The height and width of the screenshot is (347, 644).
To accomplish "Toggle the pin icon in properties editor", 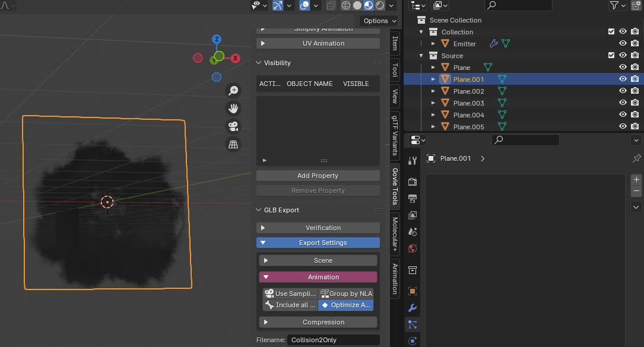I will (x=637, y=158).
